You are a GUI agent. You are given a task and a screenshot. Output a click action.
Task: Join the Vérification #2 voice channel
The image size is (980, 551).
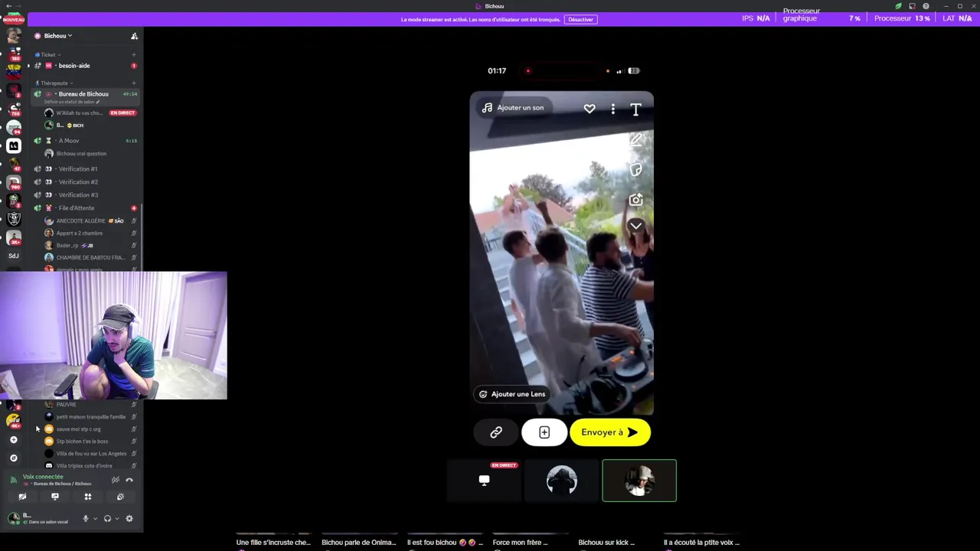tap(86, 182)
